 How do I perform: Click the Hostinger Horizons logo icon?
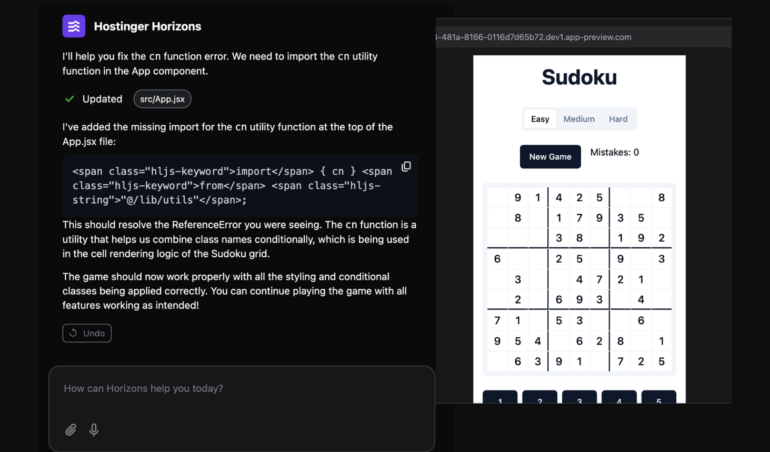(x=74, y=26)
